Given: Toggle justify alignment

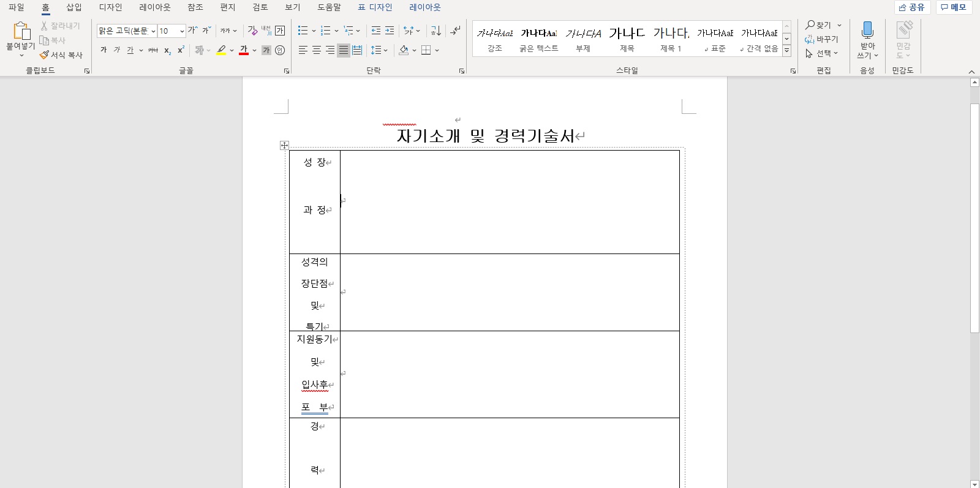Looking at the screenshot, I should 344,50.
